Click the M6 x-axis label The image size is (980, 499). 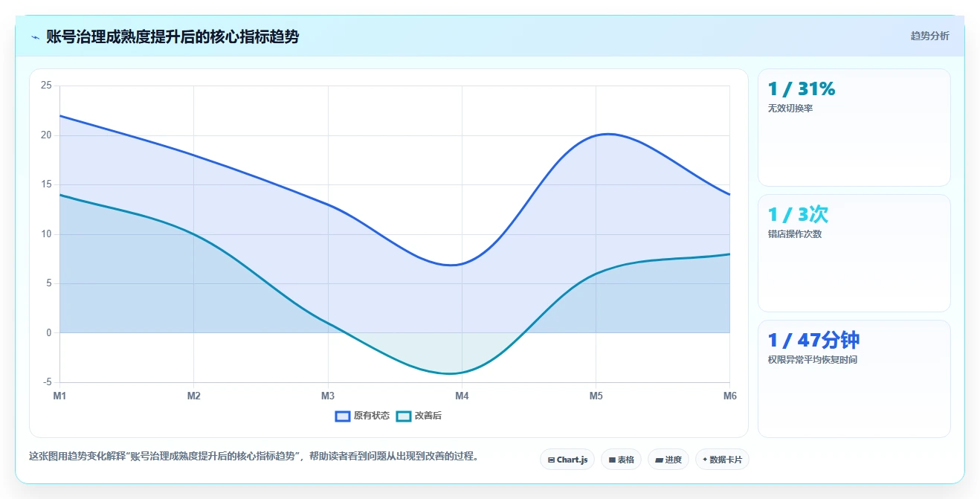click(x=730, y=396)
